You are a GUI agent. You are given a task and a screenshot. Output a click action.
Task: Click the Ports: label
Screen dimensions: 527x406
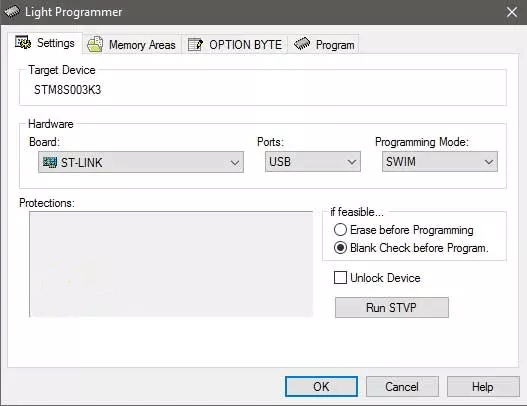(271, 142)
